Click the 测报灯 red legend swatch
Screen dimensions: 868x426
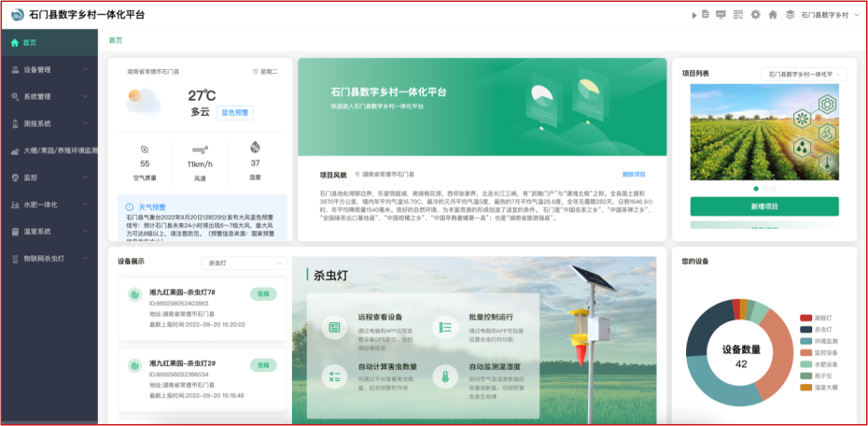805,318
